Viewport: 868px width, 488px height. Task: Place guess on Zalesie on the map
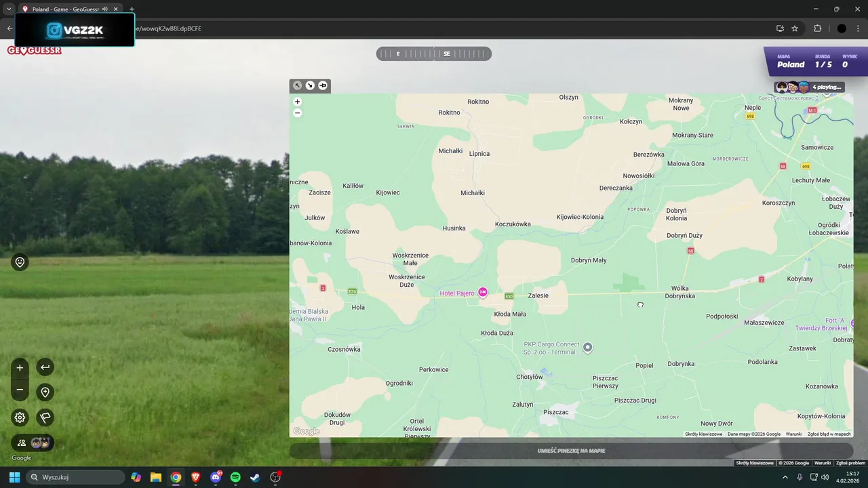538,296
